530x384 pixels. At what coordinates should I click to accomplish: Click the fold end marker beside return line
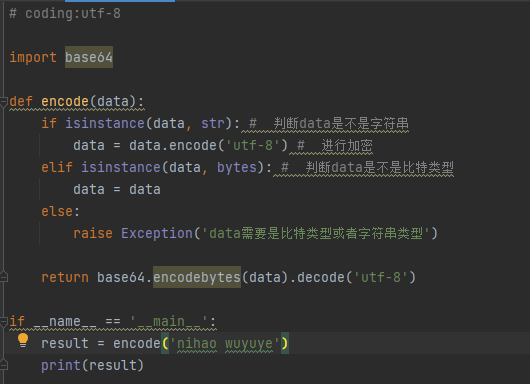pyautogui.click(x=3, y=277)
